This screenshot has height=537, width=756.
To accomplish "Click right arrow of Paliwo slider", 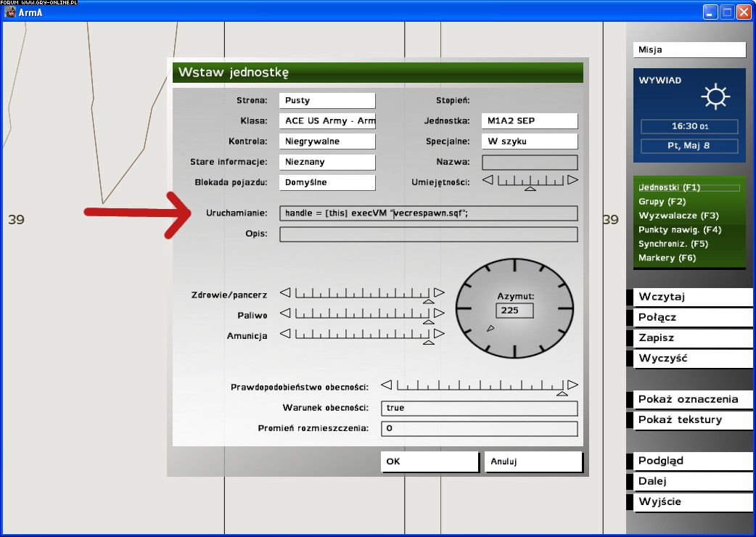I will [439, 313].
